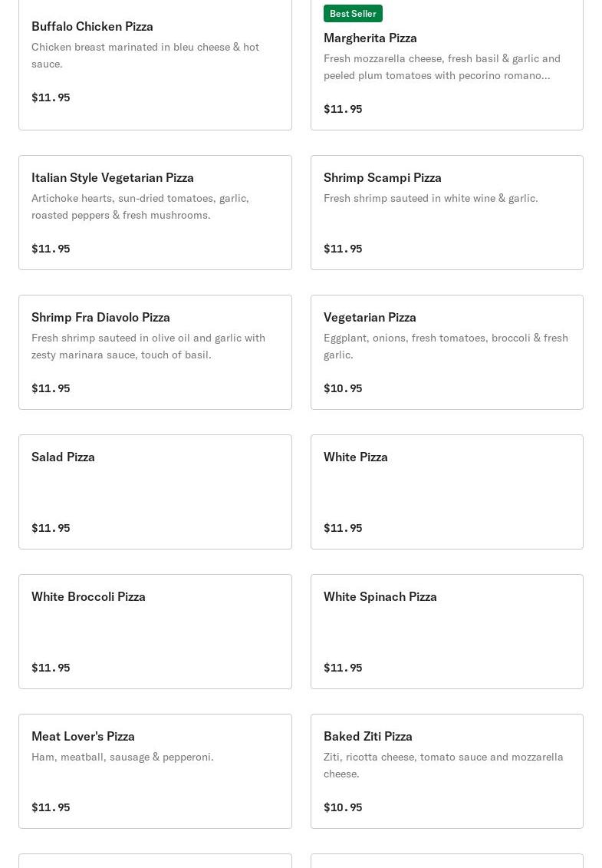Open Shrimp Scampi Pizza details
602x868 pixels.
coord(383,177)
